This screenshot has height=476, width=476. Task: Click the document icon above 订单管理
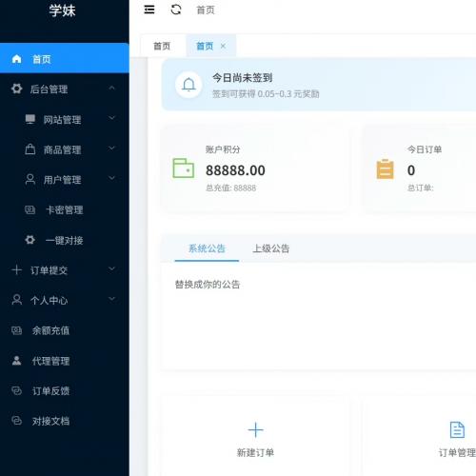(x=457, y=429)
